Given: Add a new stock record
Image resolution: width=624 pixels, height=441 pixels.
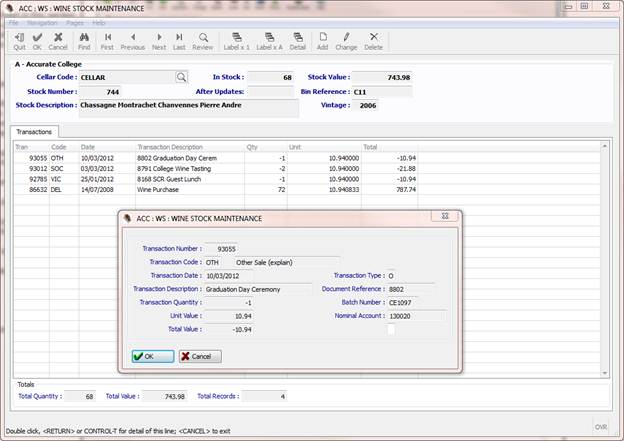Looking at the screenshot, I should (x=322, y=40).
